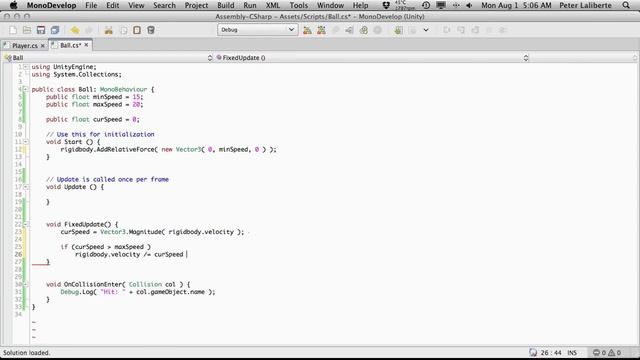Open the Tools menu

coord(299,5)
